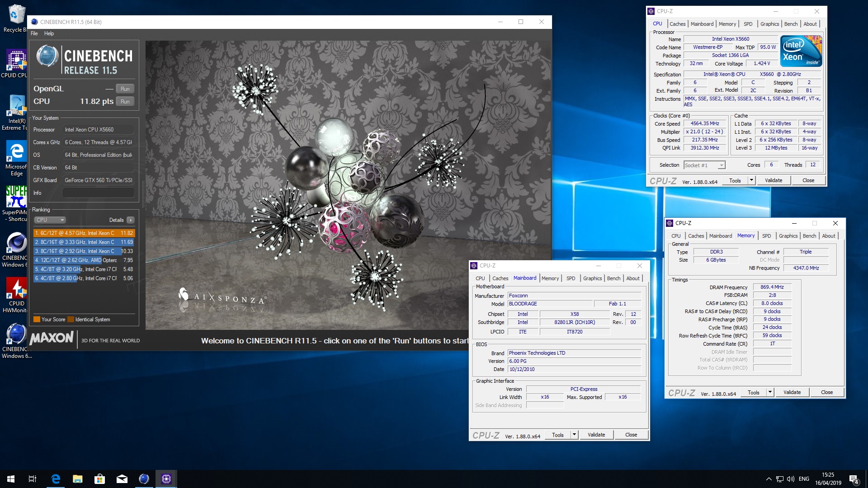868x488 pixels.
Task: Open About tab in top CPU-Z window
Action: coord(810,24)
